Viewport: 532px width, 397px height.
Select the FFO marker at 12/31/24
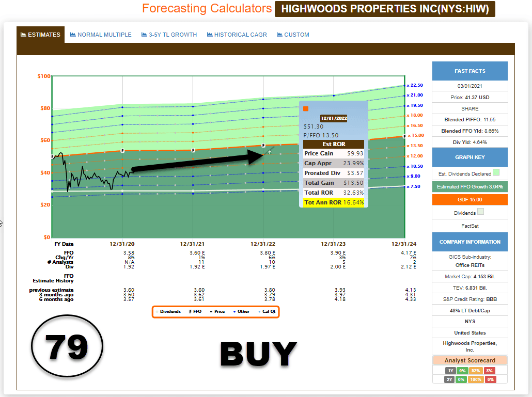[x=404, y=136]
